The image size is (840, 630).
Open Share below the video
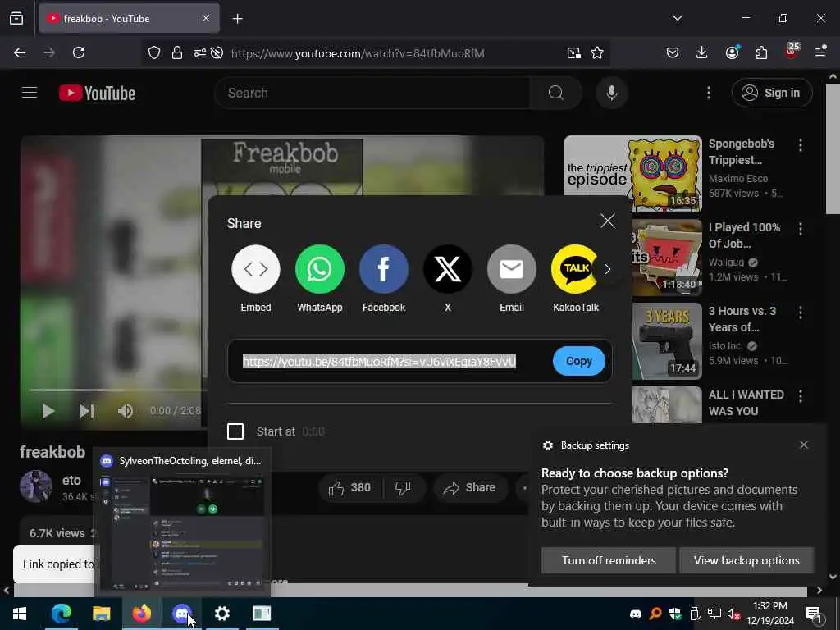tap(470, 487)
